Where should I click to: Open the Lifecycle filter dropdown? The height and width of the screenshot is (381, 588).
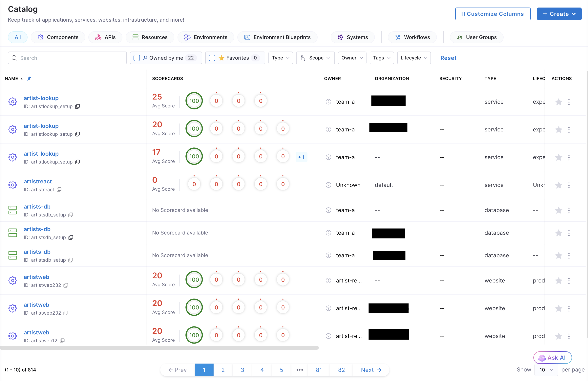click(414, 58)
